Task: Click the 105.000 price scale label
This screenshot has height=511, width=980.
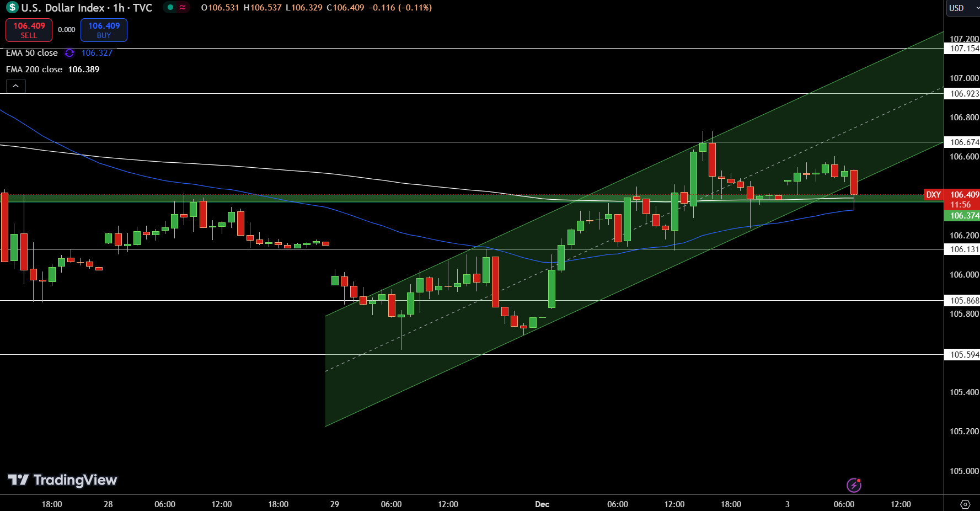Action: [x=964, y=471]
